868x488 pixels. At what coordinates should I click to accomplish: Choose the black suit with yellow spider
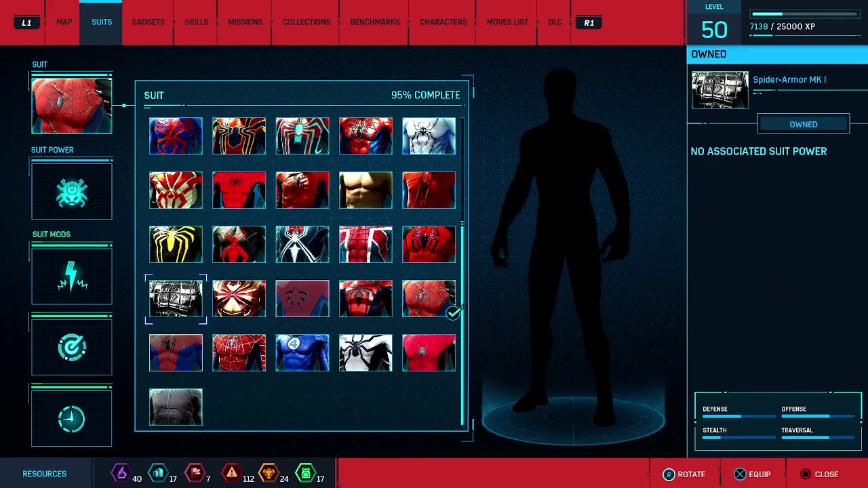click(176, 244)
